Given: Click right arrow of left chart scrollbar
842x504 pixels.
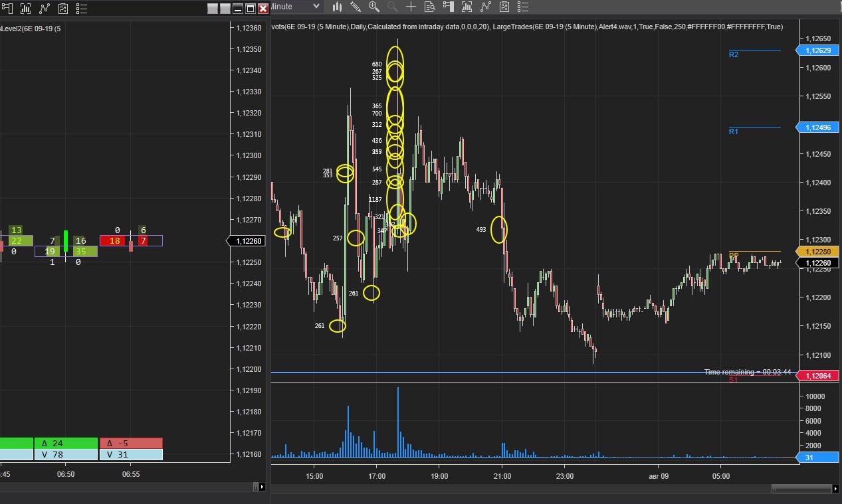Looking at the screenshot, I should (262, 487).
